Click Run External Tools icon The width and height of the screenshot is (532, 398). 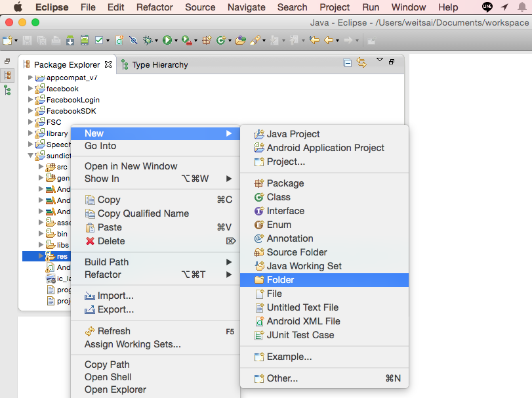tap(186, 41)
